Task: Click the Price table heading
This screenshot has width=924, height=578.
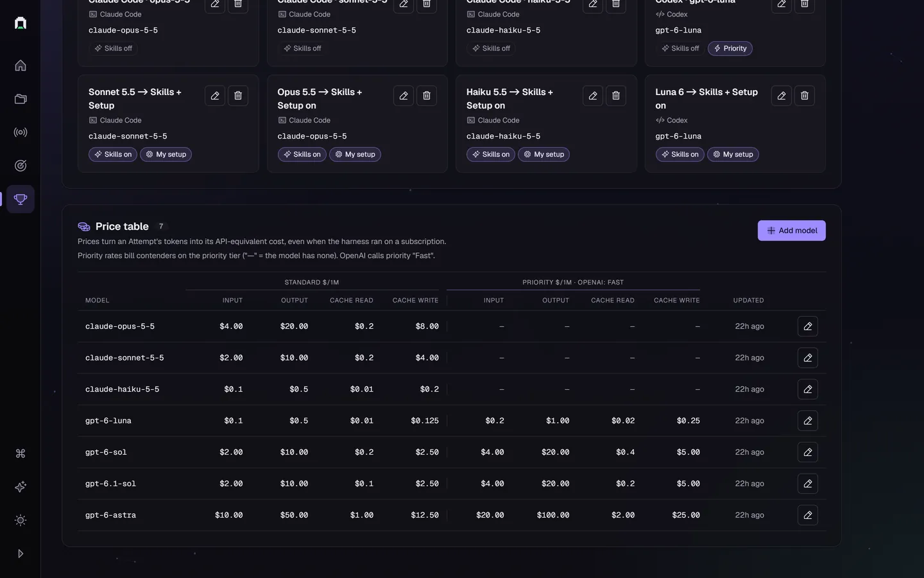Action: 122,226
